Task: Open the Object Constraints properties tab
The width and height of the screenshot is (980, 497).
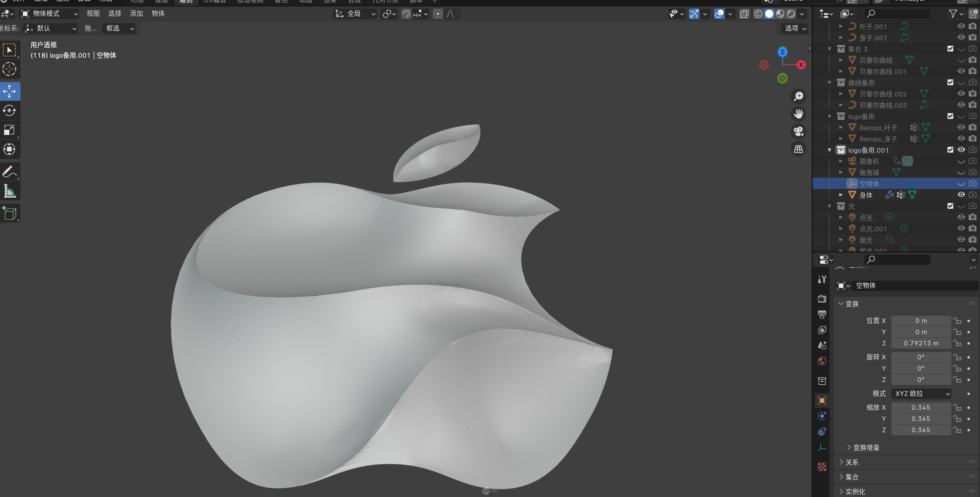Action: tap(822, 432)
